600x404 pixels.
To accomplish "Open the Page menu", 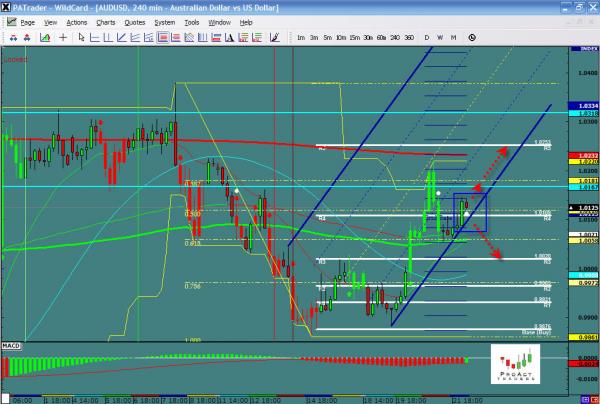I will (x=27, y=21).
